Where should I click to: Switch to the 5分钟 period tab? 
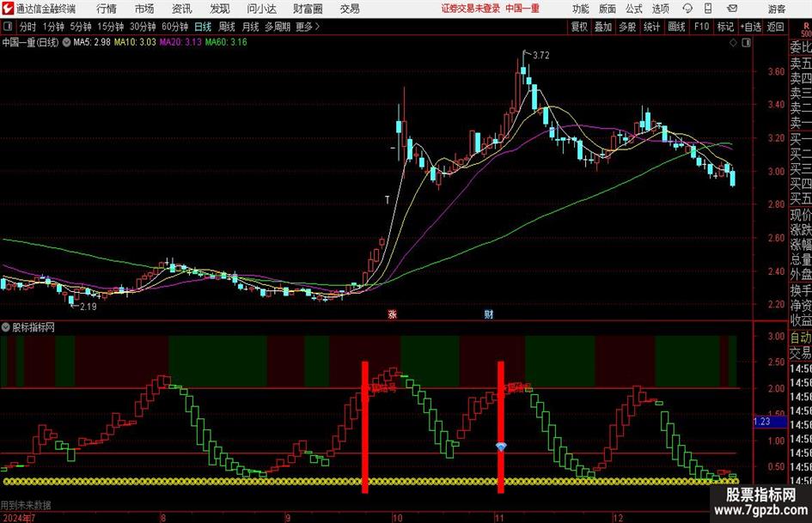[x=81, y=27]
